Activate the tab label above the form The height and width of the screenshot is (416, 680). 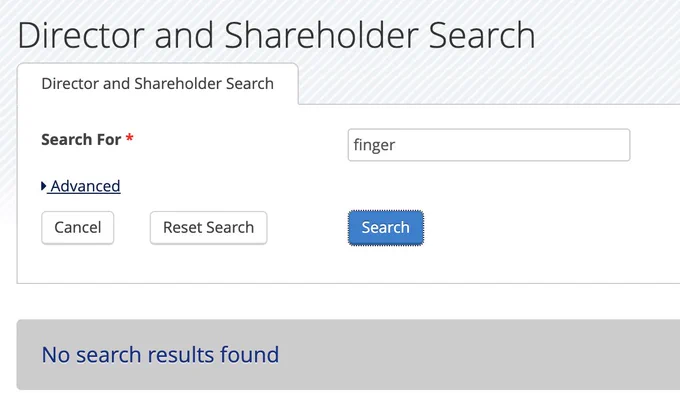pyautogui.click(x=157, y=84)
